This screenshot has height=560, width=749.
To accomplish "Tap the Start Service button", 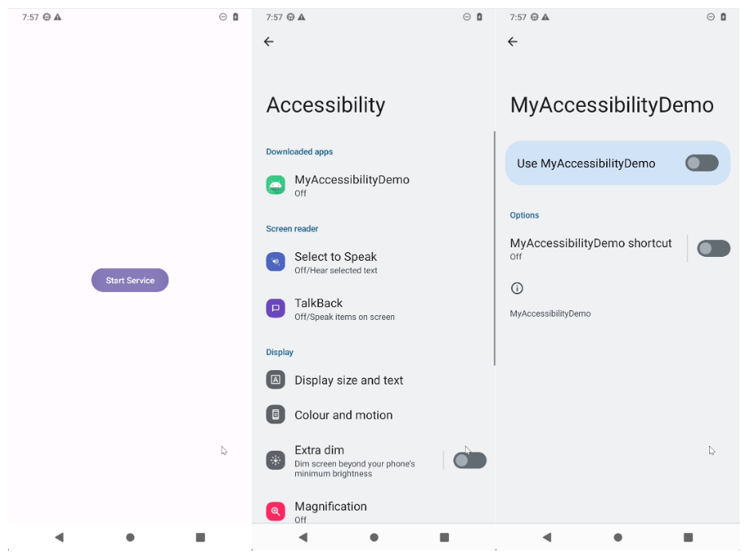I will click(x=129, y=280).
